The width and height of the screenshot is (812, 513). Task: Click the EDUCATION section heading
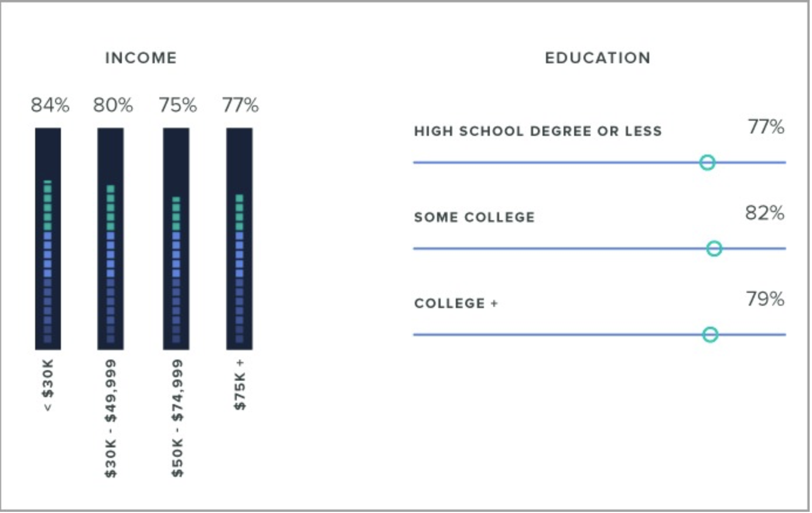[598, 58]
